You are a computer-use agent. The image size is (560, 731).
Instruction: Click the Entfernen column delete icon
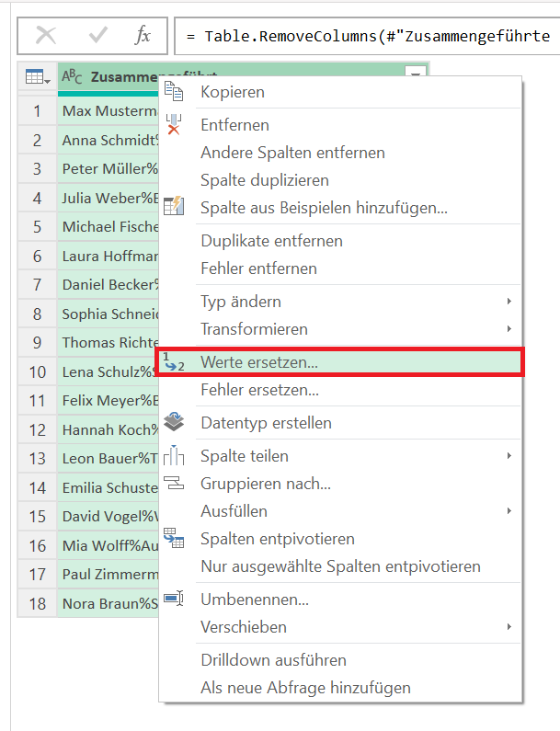click(x=174, y=124)
